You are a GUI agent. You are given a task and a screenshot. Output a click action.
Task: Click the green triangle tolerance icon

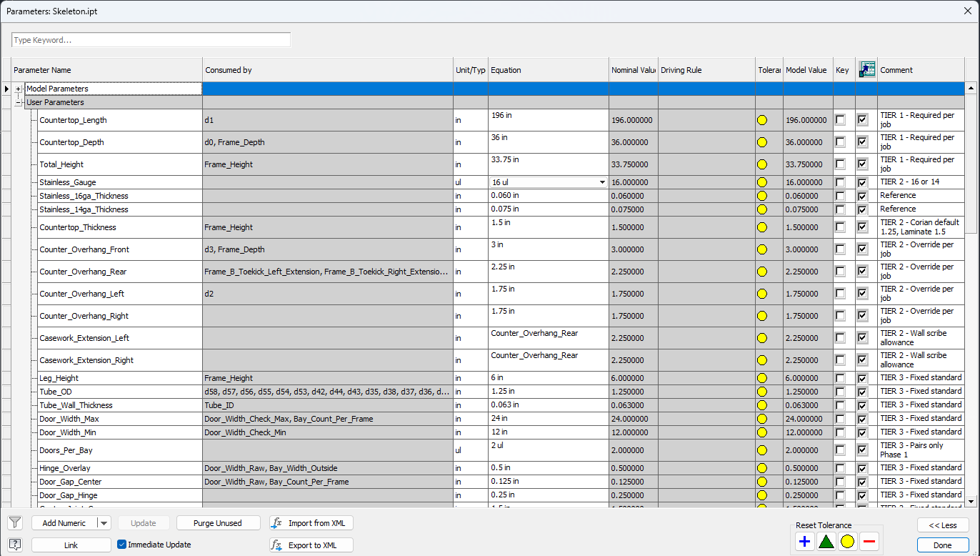(x=826, y=542)
